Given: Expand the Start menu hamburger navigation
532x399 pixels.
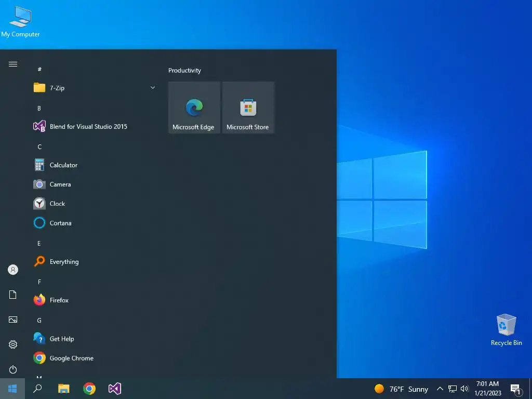Looking at the screenshot, I should point(13,64).
